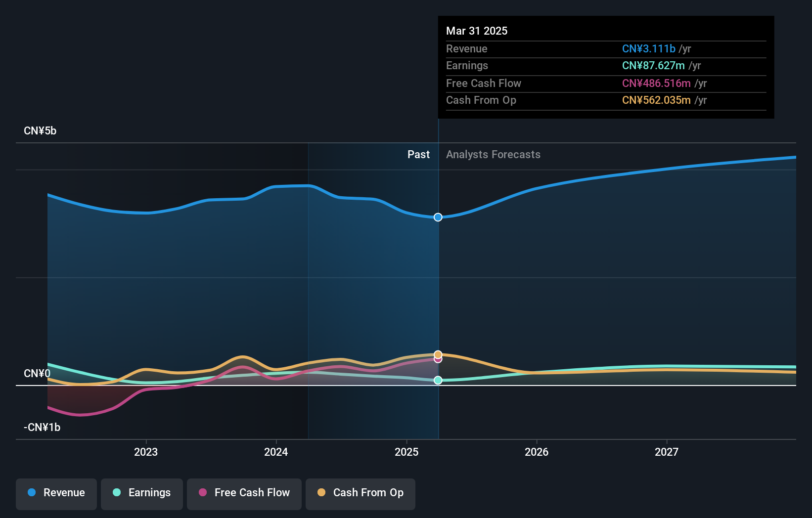812x518 pixels.
Task: Click the CN¥3.111b revenue value
Action: 649,49
